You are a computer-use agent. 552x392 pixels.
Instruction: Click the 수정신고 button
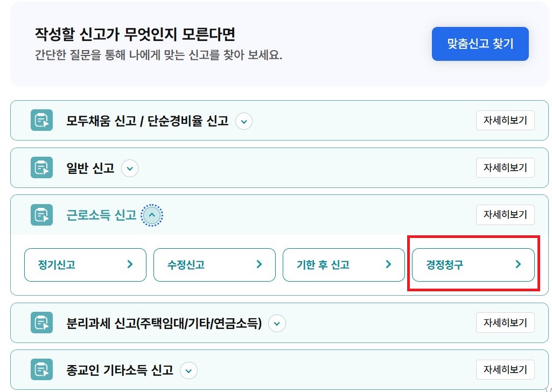click(214, 264)
